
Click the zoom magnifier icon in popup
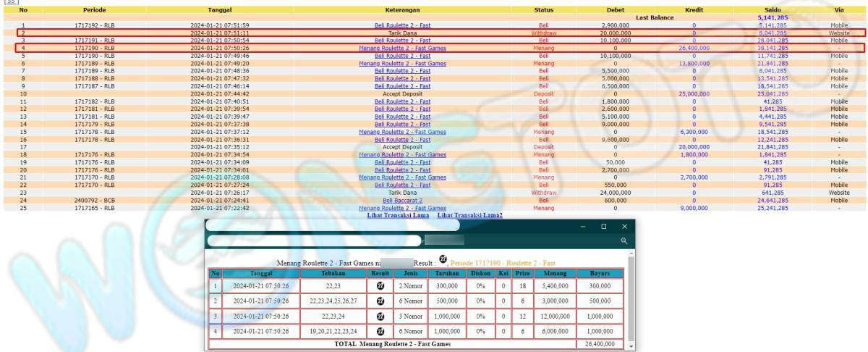(x=624, y=240)
